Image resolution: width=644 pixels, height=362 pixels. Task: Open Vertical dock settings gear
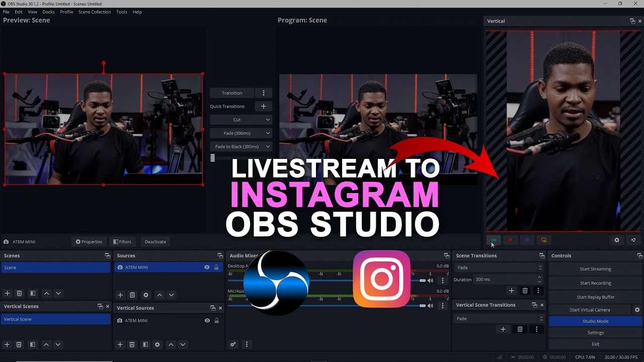pyautogui.click(x=617, y=240)
